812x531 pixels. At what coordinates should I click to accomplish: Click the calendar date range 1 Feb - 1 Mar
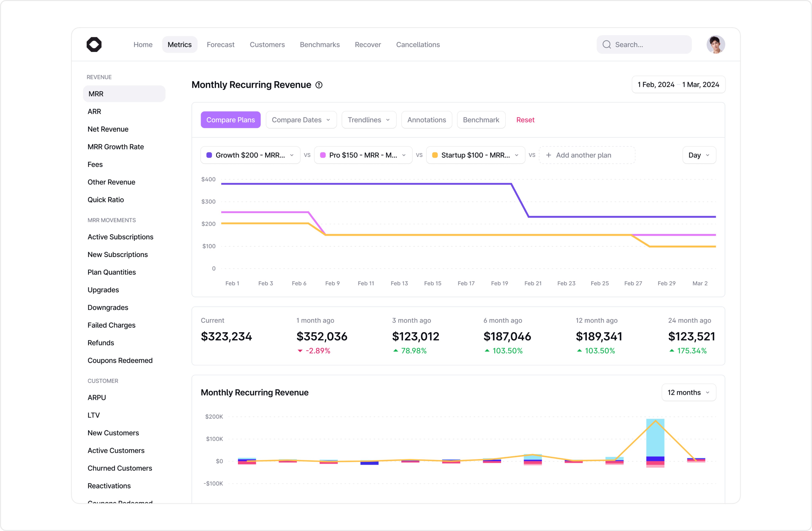(678, 84)
